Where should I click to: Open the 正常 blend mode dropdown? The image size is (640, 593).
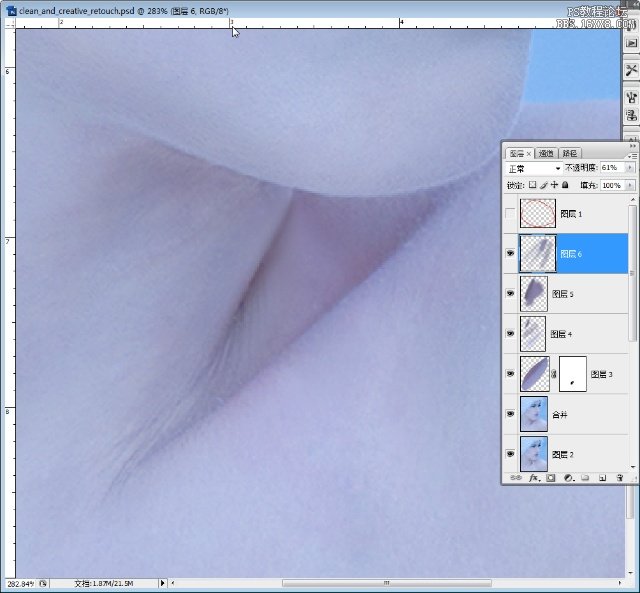coord(534,168)
